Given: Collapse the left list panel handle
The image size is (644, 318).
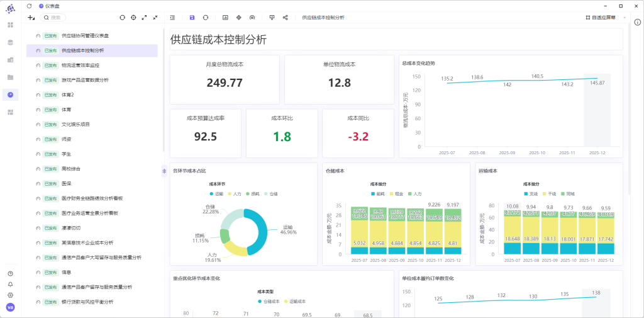Looking at the screenshot, I should pyautogui.click(x=164, y=171).
